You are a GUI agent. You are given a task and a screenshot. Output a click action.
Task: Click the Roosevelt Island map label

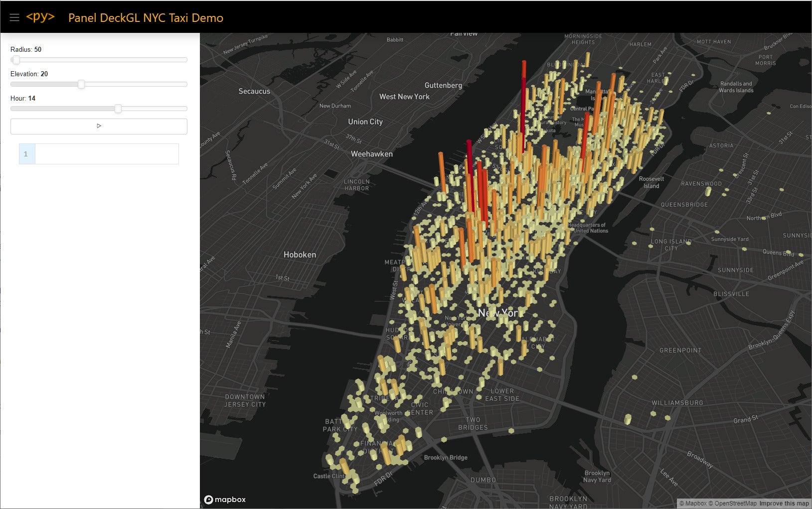point(651,182)
